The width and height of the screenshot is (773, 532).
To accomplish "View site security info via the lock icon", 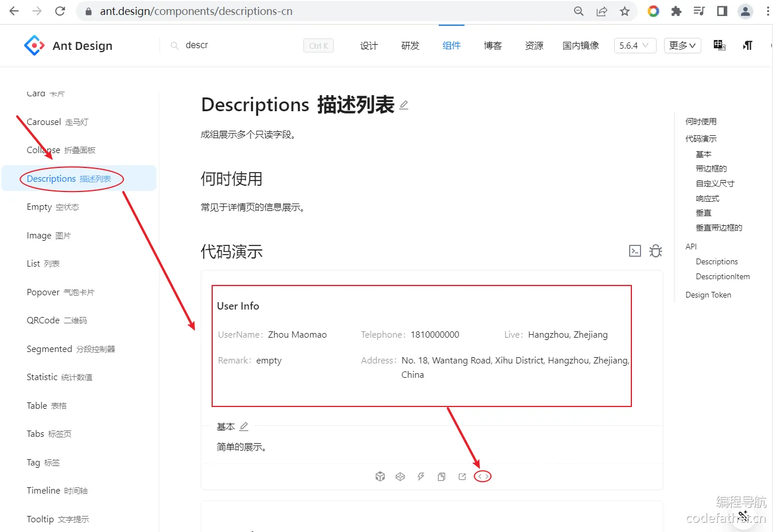I will (88, 11).
